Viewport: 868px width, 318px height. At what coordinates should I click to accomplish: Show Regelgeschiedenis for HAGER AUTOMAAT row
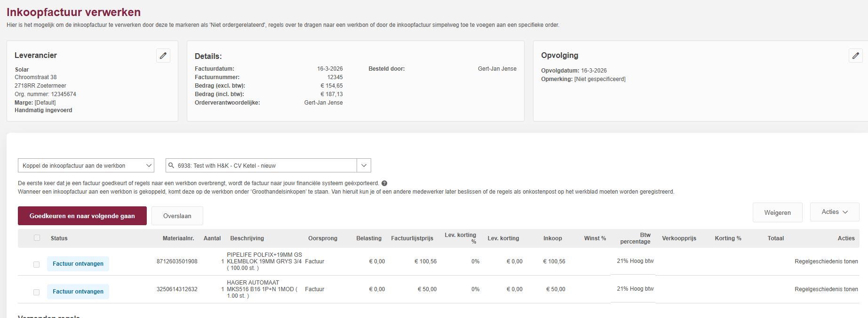826,289
